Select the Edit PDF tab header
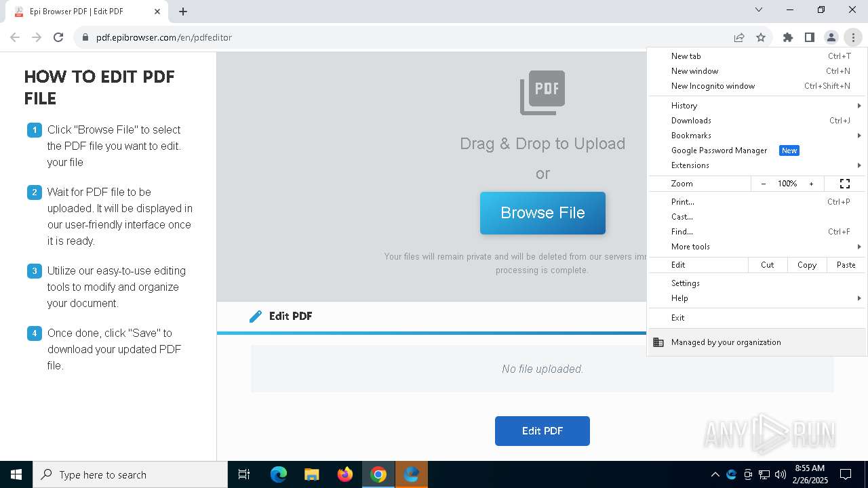This screenshot has width=868, height=488. [281, 317]
